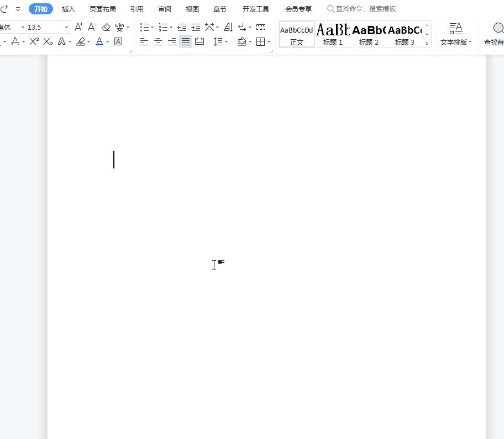Apply the 标题 1 style
Viewport: 504px width, 439px height.
tap(333, 35)
